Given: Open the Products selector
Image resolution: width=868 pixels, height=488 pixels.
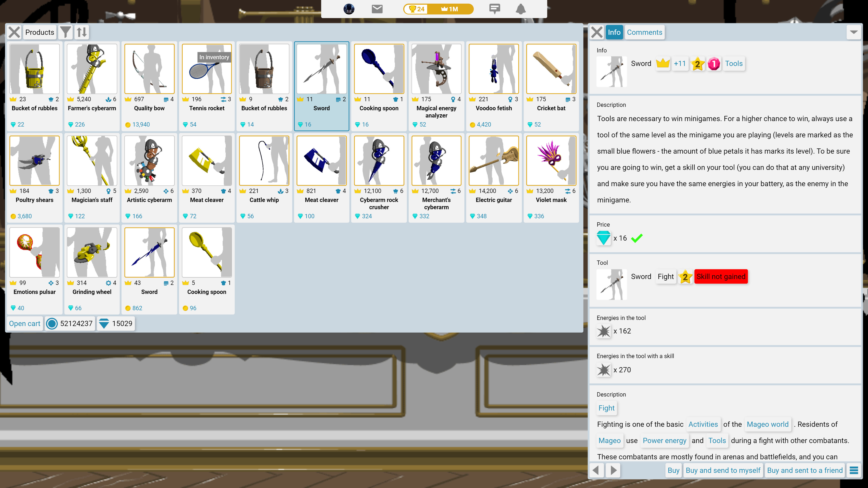Looking at the screenshot, I should (x=39, y=32).
